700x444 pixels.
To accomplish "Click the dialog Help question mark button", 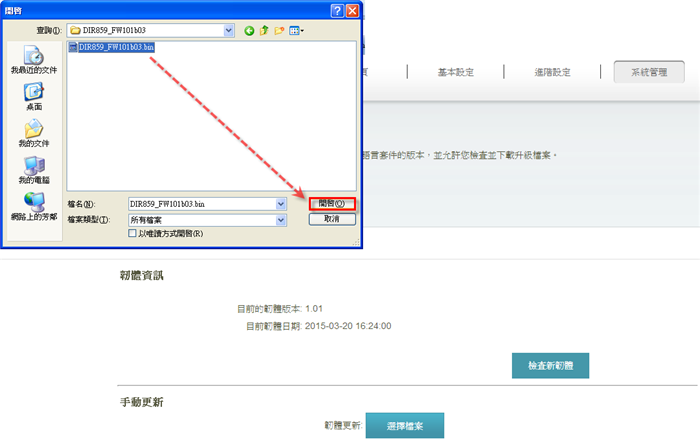I will (335, 10).
